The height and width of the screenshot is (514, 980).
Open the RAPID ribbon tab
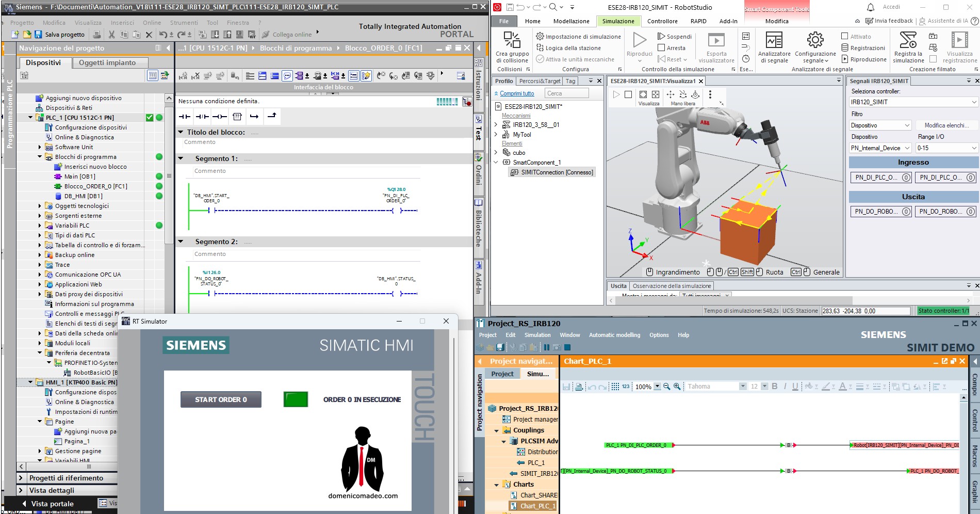click(698, 21)
